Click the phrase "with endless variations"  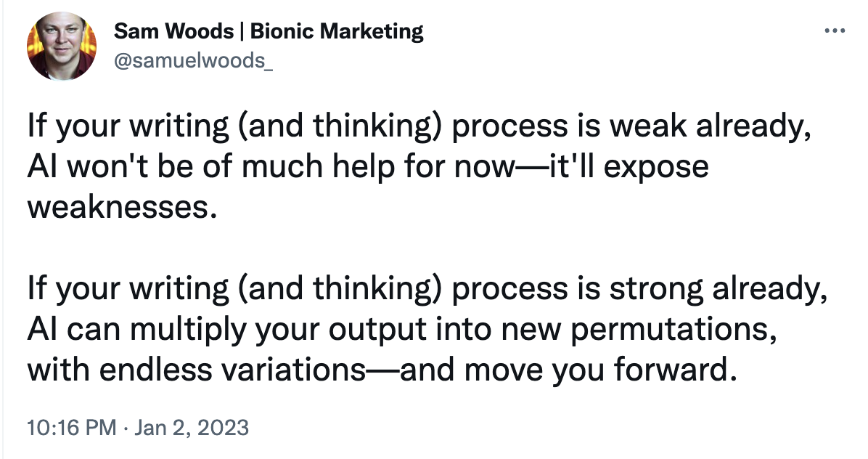click(x=196, y=370)
